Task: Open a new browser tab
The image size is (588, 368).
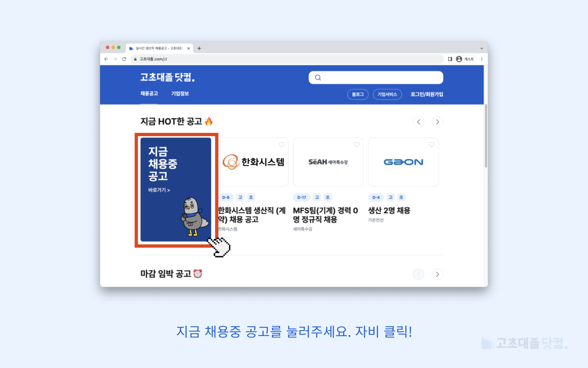Action: pos(199,48)
